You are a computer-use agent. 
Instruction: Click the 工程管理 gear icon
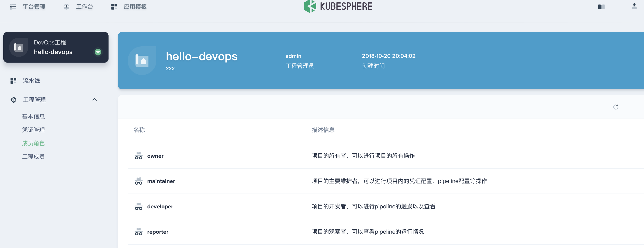point(13,100)
